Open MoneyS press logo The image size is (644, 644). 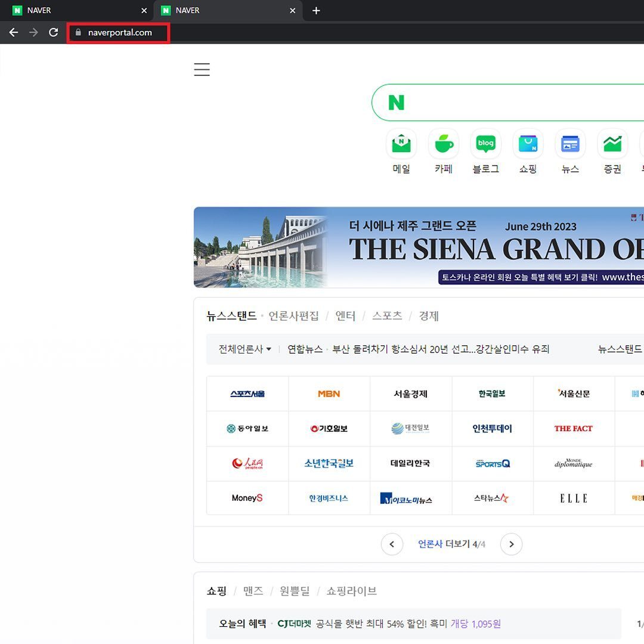pos(247,498)
